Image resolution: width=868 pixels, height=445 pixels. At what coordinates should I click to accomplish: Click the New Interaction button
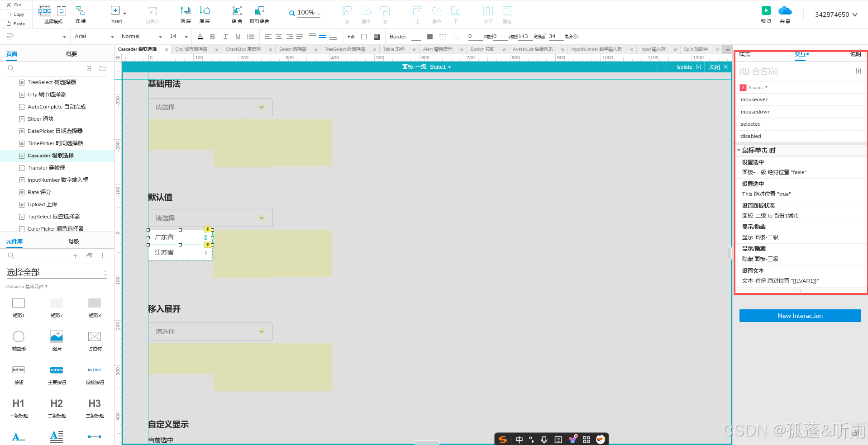pyautogui.click(x=800, y=316)
